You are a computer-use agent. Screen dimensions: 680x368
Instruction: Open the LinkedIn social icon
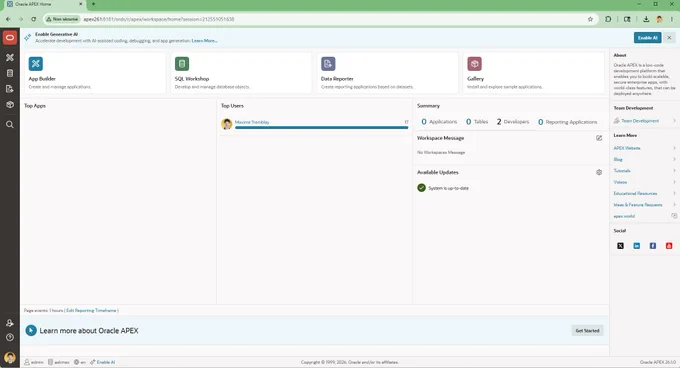636,246
